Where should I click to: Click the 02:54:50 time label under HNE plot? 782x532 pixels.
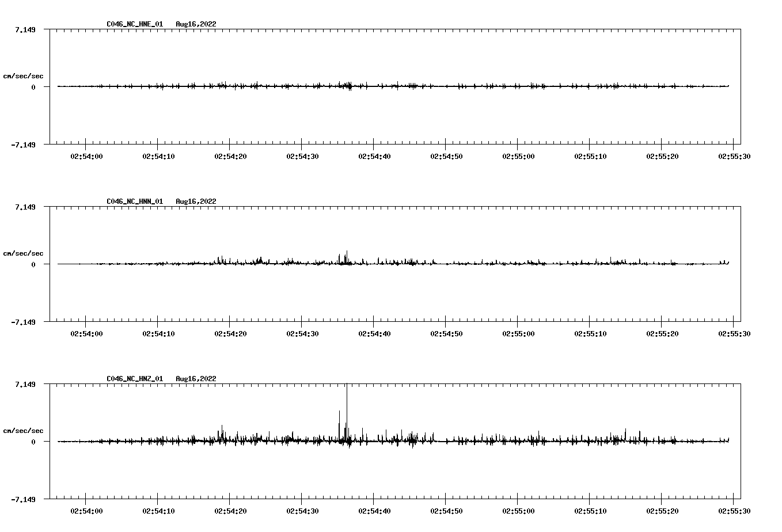point(447,156)
